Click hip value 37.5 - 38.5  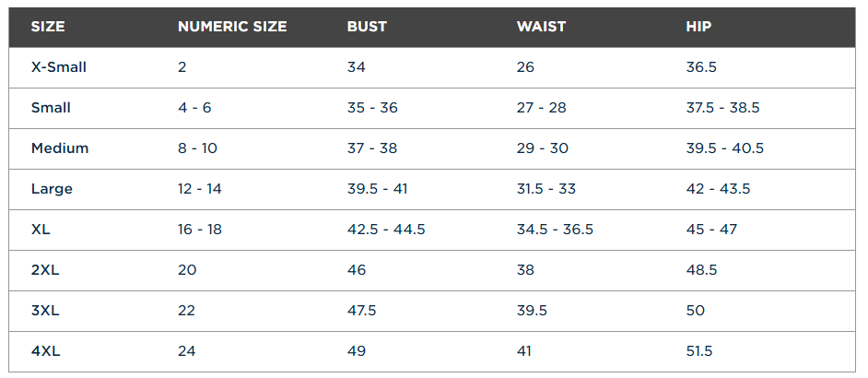tap(722, 108)
